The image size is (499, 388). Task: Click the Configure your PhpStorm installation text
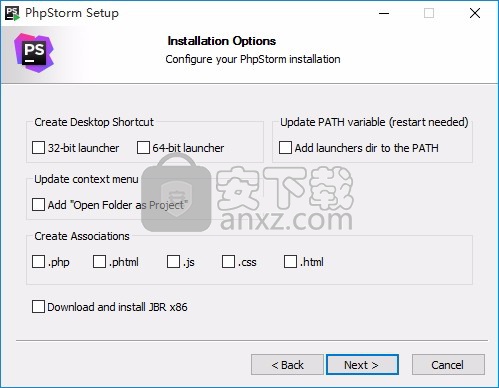253,59
